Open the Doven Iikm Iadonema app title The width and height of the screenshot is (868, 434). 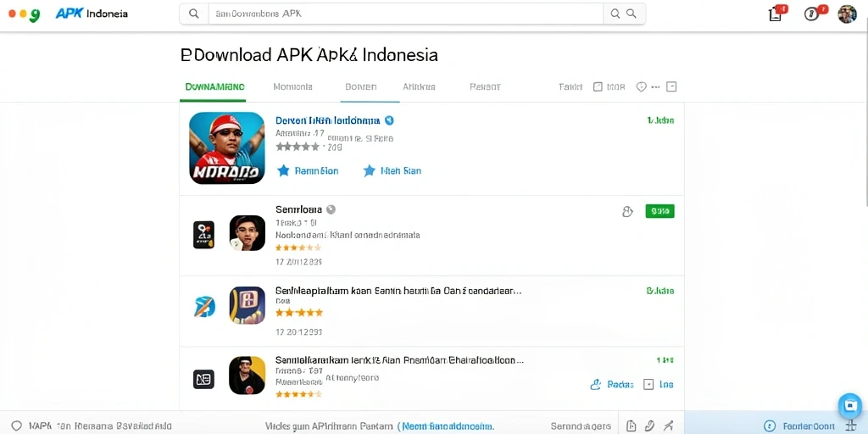[x=328, y=120]
